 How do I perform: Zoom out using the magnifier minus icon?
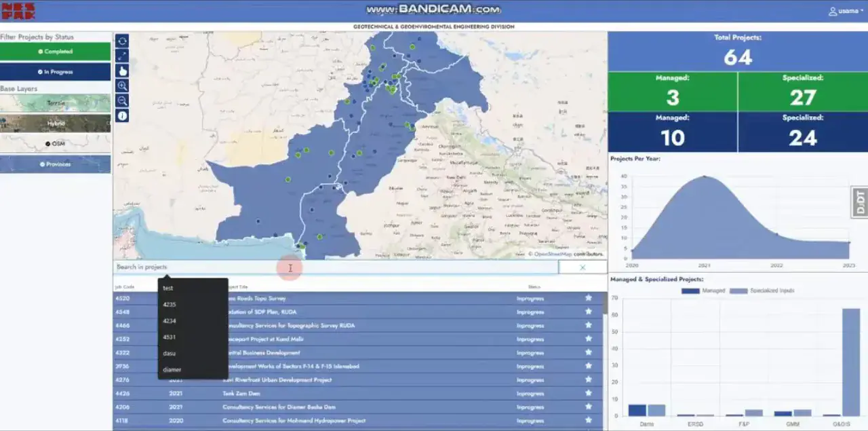click(122, 100)
